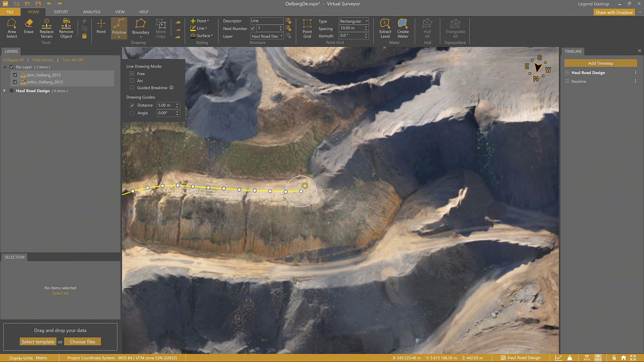Screen dimensions: 644x362
Task: Click the Descriptor input field
Action: pyautogui.click(x=266, y=21)
